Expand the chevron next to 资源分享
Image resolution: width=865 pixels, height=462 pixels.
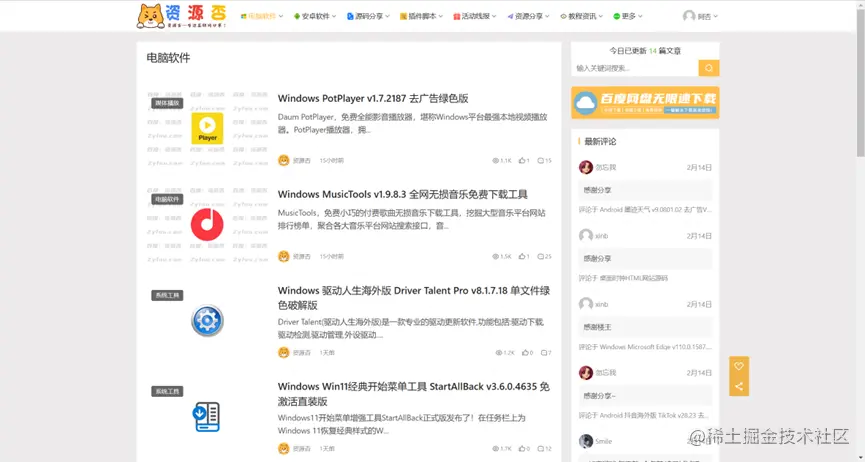547,17
